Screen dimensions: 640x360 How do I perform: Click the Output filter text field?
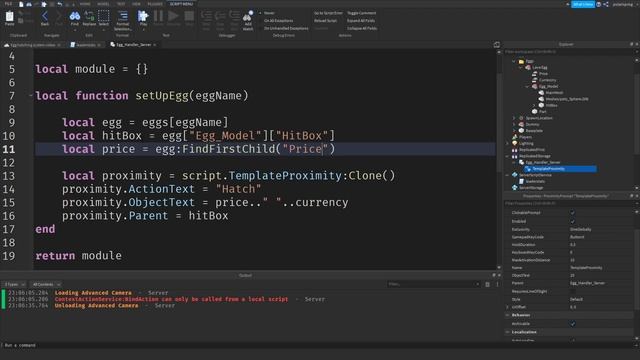[433, 284]
